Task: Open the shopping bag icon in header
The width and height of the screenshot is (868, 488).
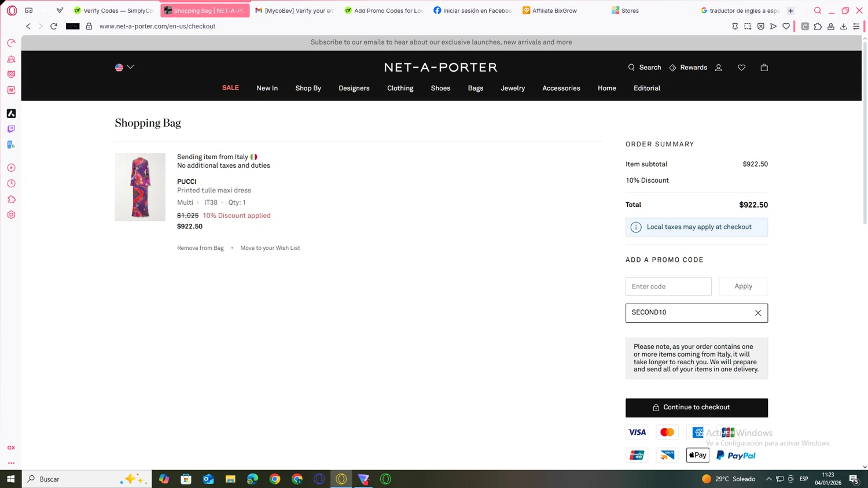Action: (x=764, y=68)
